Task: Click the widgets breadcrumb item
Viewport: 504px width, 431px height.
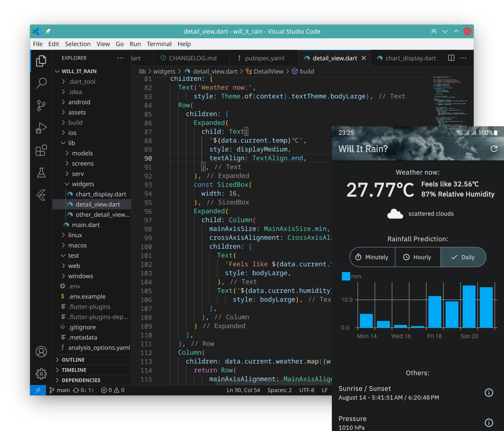Action: click(x=164, y=71)
